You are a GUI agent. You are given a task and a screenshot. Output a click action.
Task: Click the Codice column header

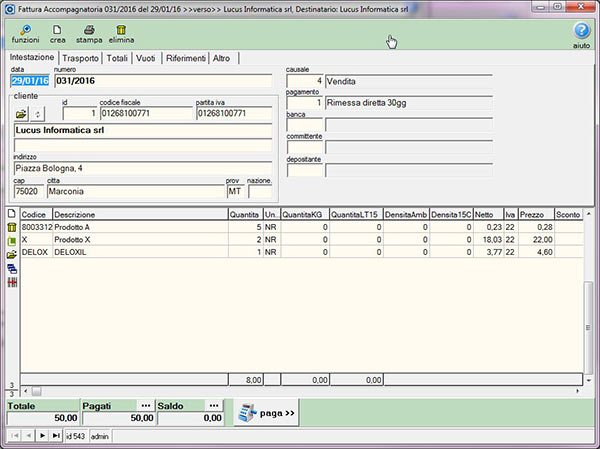click(36, 214)
